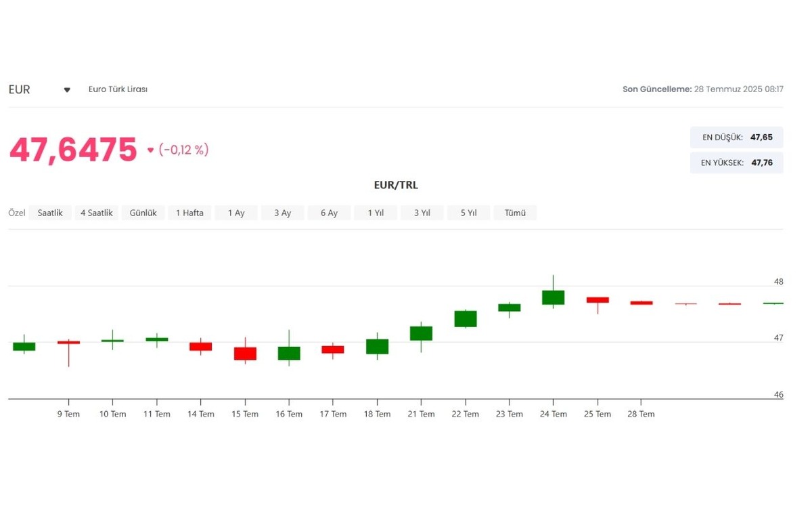Click the 28 Tem red candlestick

click(641, 303)
